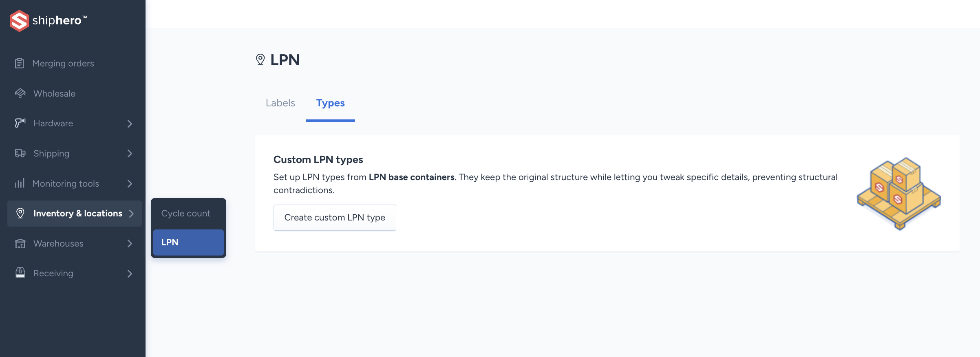Screen dimensions: 980x357
Task: Click the Shipping truck icon
Action: (x=20, y=153)
